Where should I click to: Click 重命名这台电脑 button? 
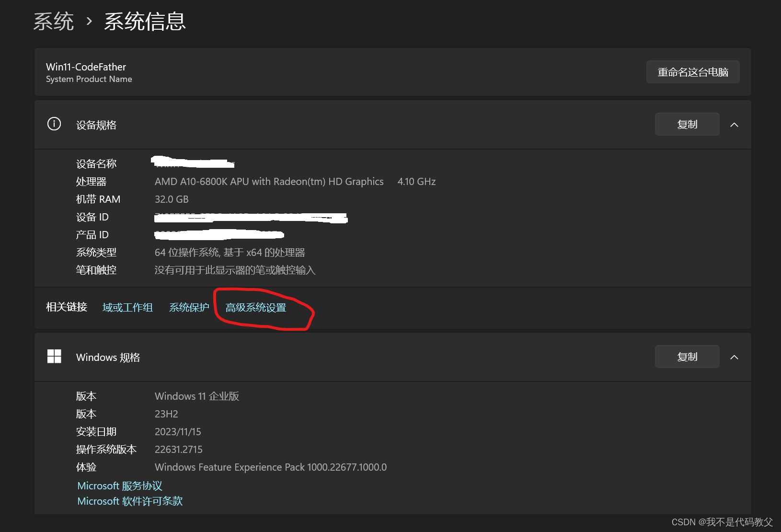(693, 72)
